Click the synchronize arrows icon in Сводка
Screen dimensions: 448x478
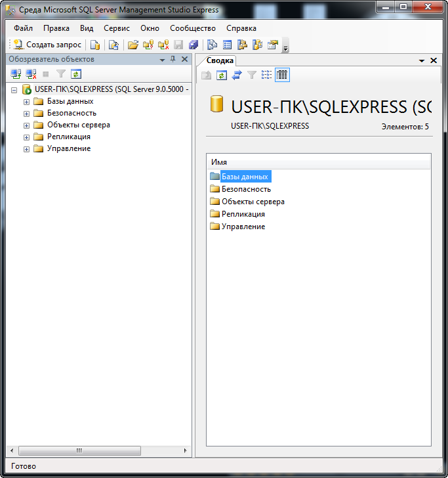[237, 75]
